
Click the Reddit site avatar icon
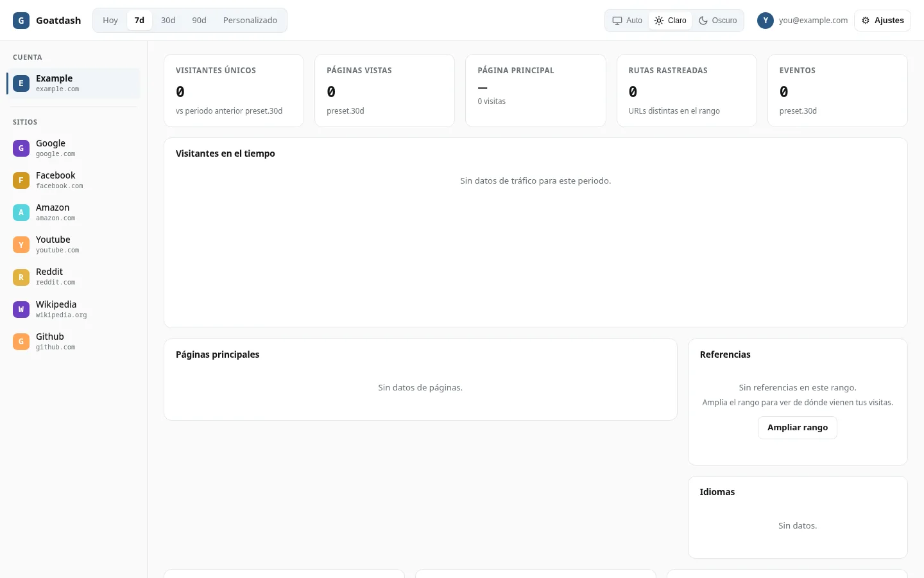point(21,277)
